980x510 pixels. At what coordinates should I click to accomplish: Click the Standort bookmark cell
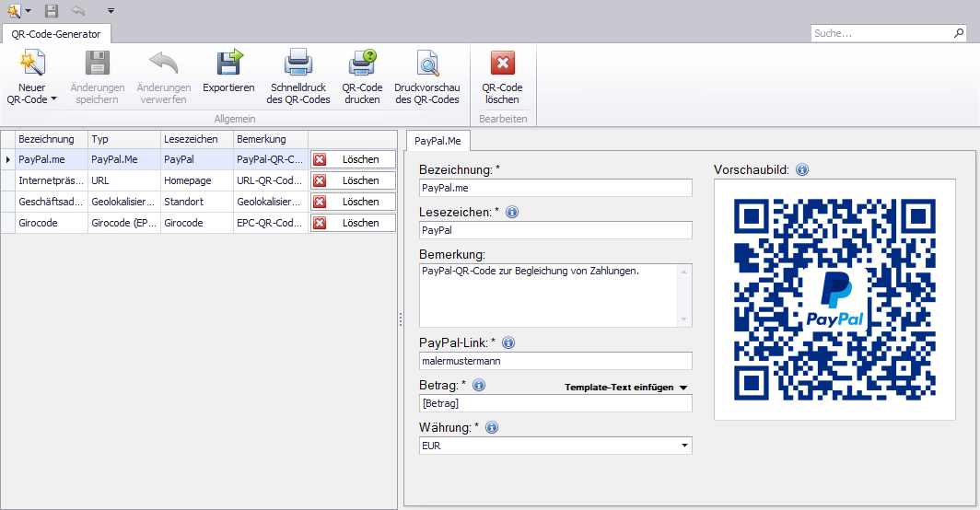(197, 202)
